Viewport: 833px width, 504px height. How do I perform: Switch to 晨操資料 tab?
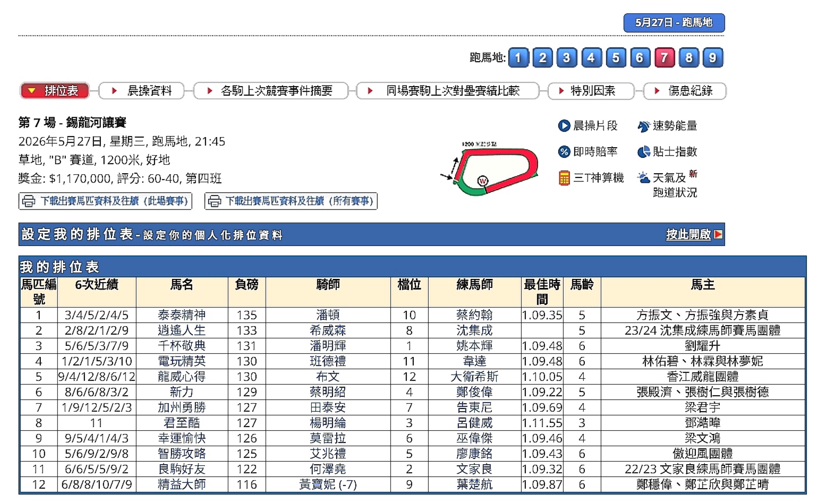tap(141, 91)
